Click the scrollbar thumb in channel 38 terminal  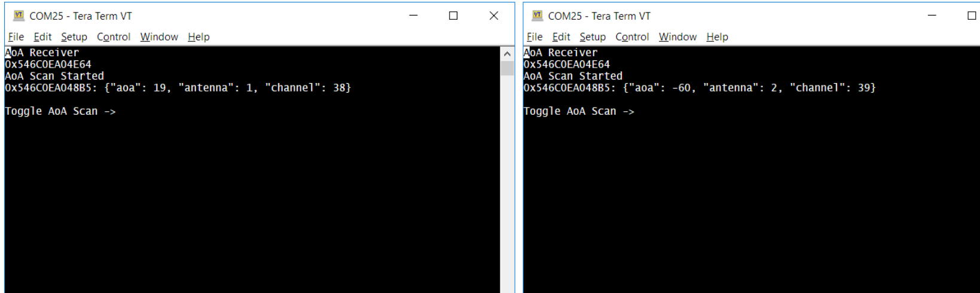click(x=507, y=68)
